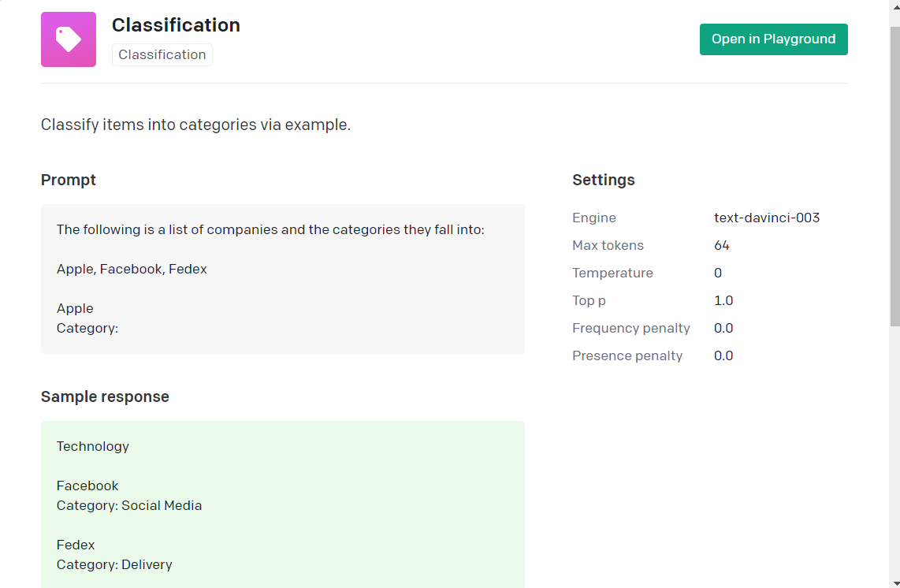
Task: Click the scrollbar up arrow
Action: [894, 6]
